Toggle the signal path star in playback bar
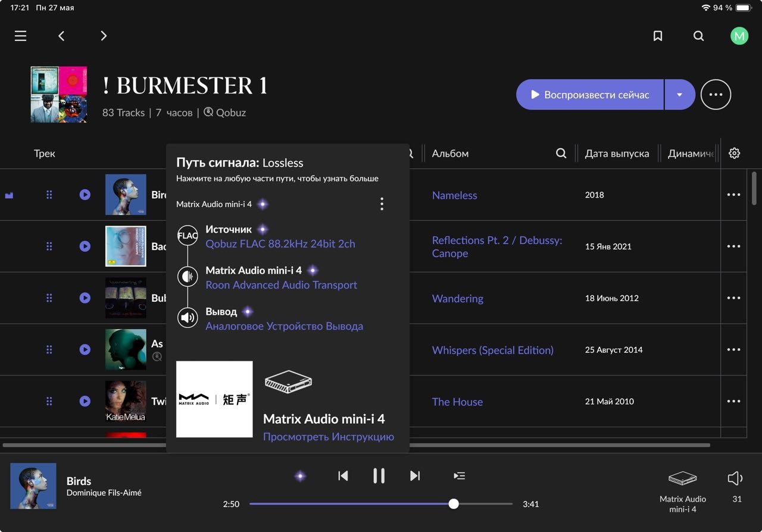This screenshot has width=762, height=532. 300,476
